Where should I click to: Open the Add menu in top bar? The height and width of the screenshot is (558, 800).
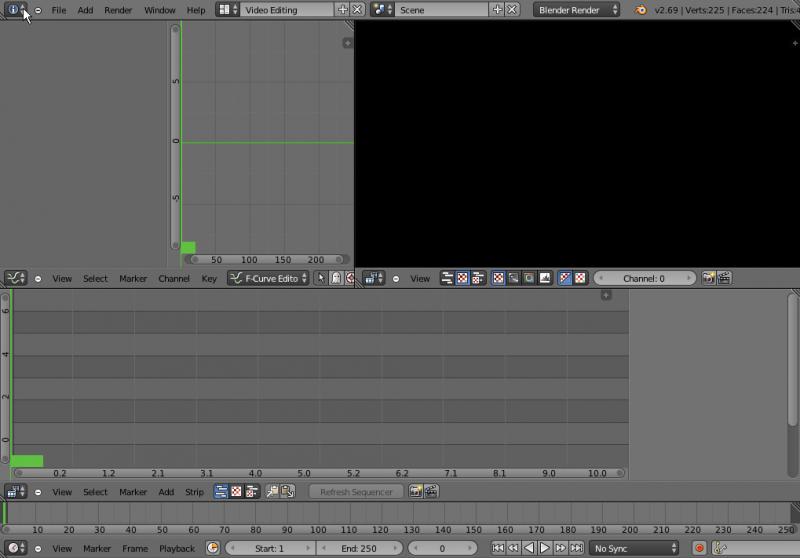click(x=85, y=10)
